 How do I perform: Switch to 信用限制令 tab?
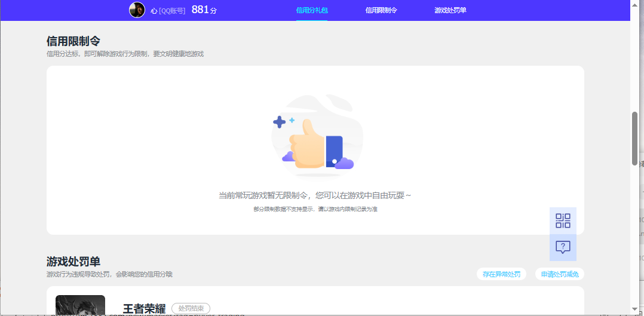pos(381,10)
